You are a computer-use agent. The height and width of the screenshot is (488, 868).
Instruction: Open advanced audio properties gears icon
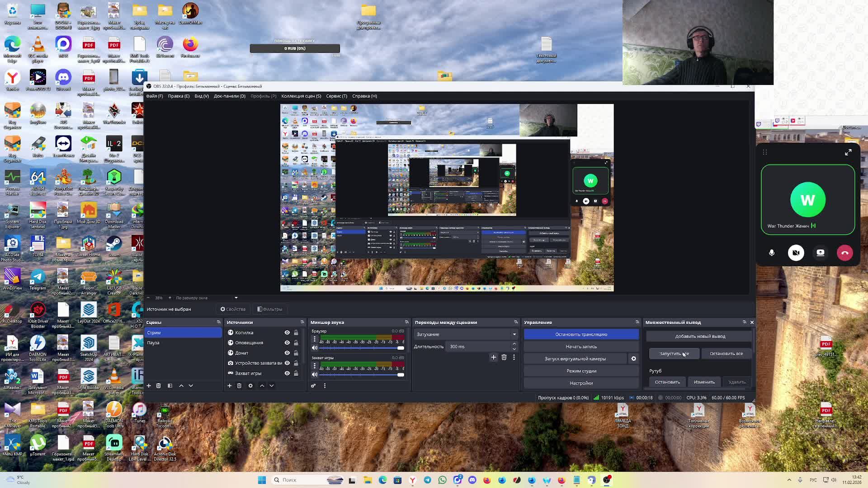[x=313, y=385]
